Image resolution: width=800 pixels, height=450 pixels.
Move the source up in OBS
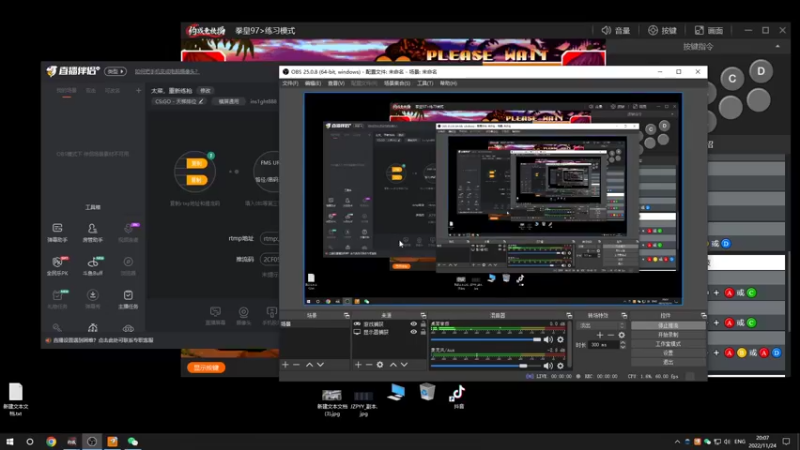coord(393,364)
